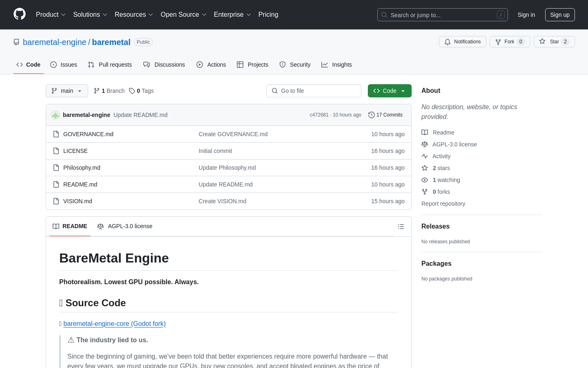Expand the Open Source menu
Screen dimensions: 588x368
click(183, 15)
